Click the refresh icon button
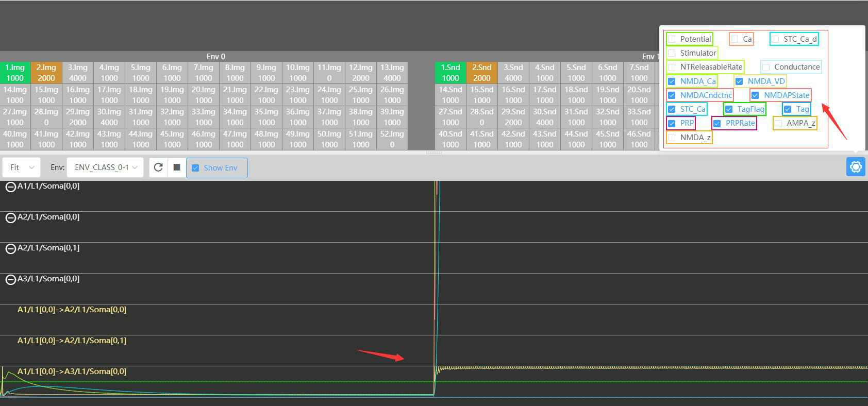868x406 pixels. [x=158, y=167]
